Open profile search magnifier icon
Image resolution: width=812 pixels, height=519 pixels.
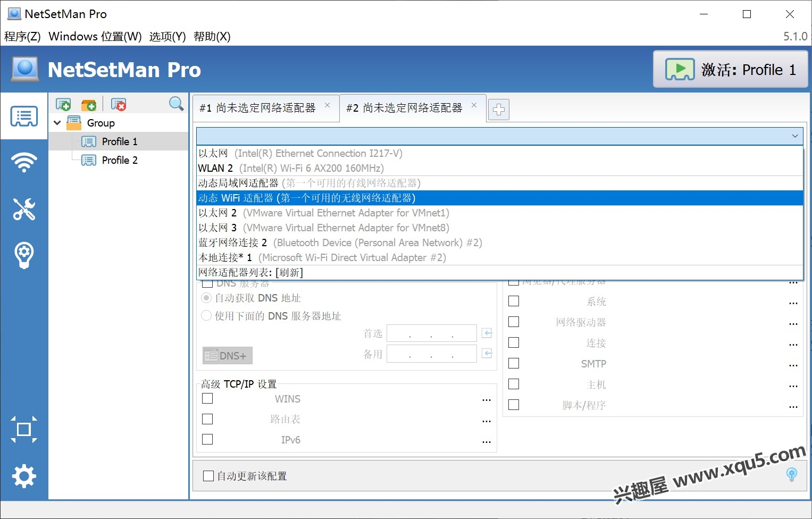[x=176, y=104]
